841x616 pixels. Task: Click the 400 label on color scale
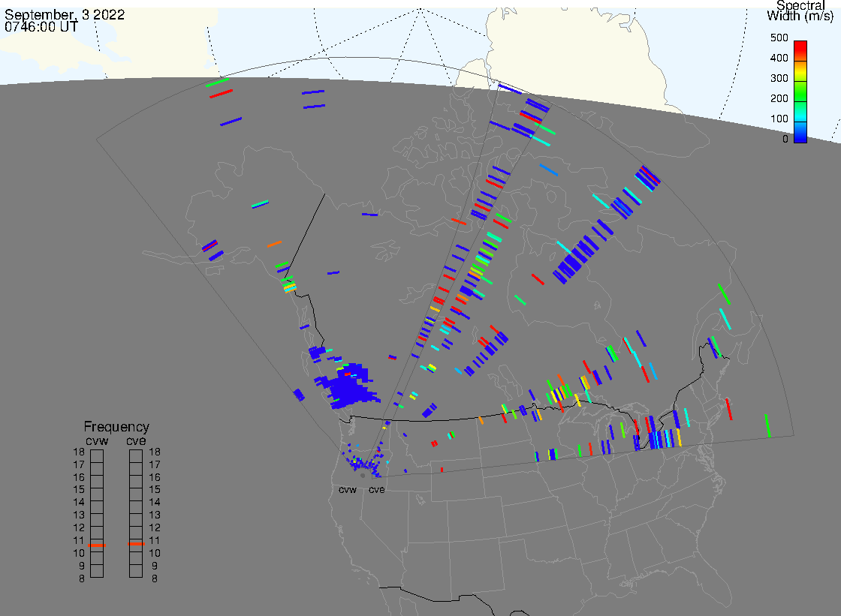coord(779,58)
